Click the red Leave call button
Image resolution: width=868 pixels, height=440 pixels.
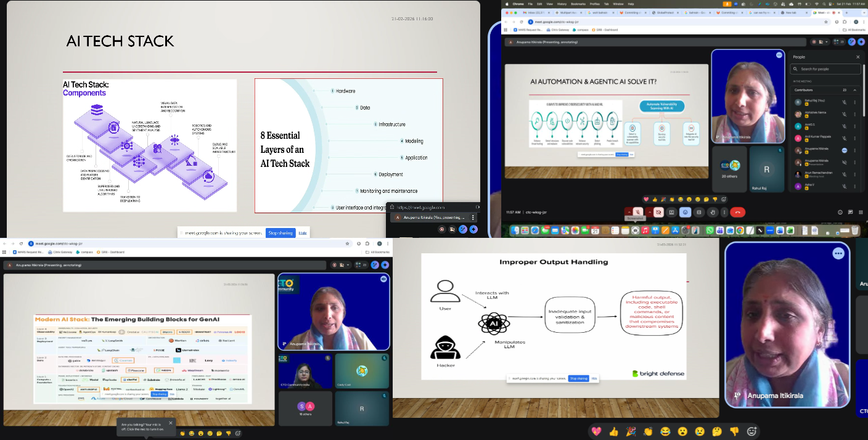[737, 212]
